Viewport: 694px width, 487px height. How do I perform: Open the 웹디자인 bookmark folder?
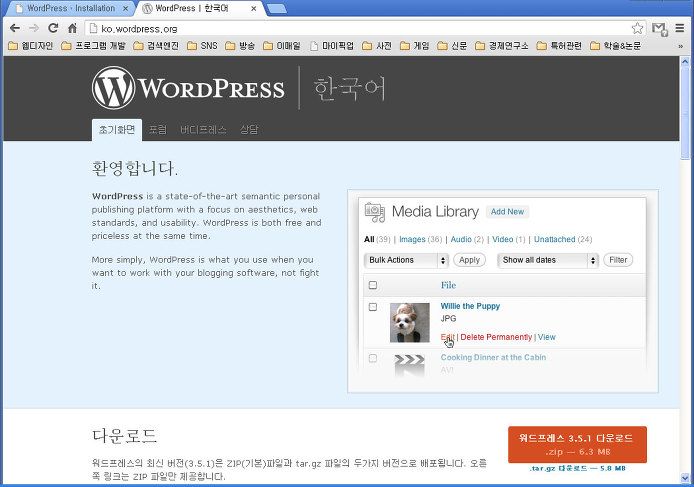click(31, 46)
